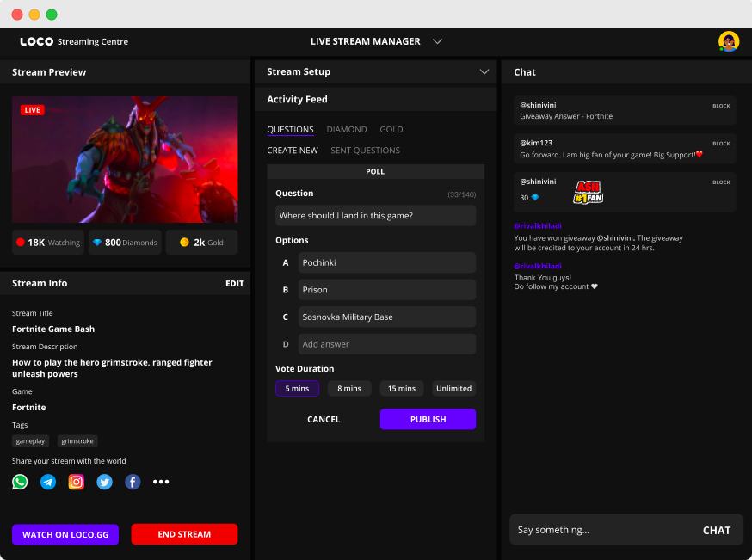Click the Fortnite Game Bash title
The height and width of the screenshot is (560, 752).
pyautogui.click(x=53, y=329)
